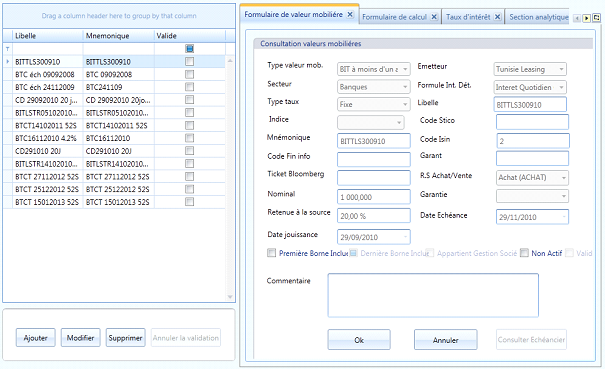
Task: Open the Emetteur dropdown
Action: point(561,69)
